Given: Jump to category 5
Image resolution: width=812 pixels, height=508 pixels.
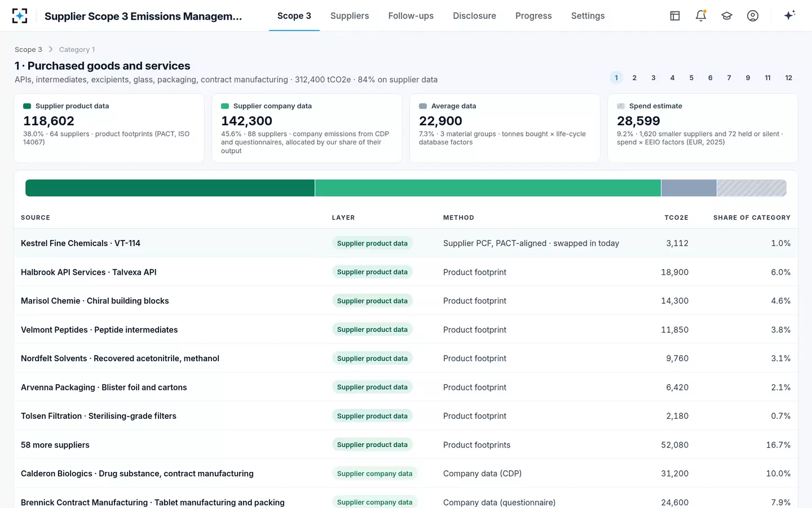Looking at the screenshot, I should [691, 78].
